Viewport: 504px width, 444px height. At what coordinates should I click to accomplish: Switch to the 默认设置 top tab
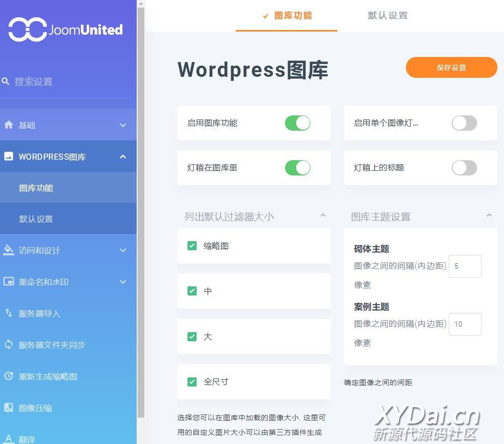coord(388,16)
